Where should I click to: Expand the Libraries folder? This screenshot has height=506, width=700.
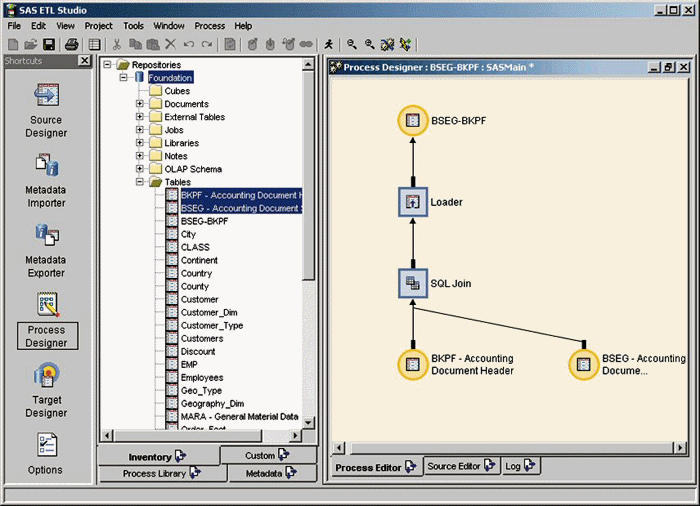[x=140, y=143]
